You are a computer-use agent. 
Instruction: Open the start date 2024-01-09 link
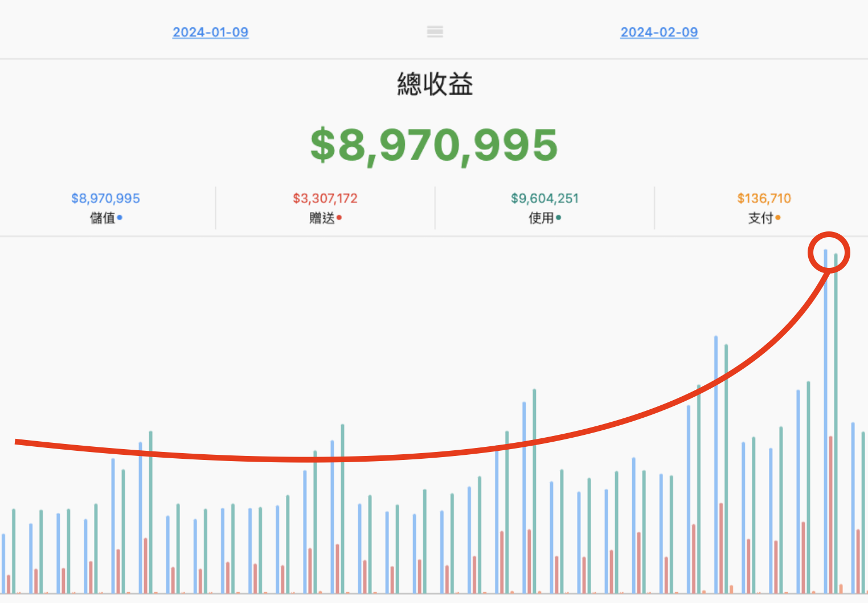pos(210,32)
